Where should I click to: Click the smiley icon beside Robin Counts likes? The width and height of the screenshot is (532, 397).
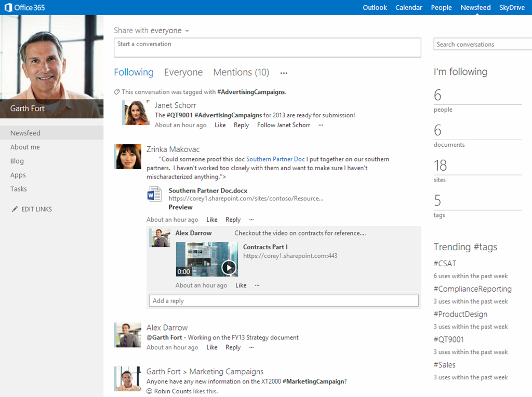tap(149, 391)
